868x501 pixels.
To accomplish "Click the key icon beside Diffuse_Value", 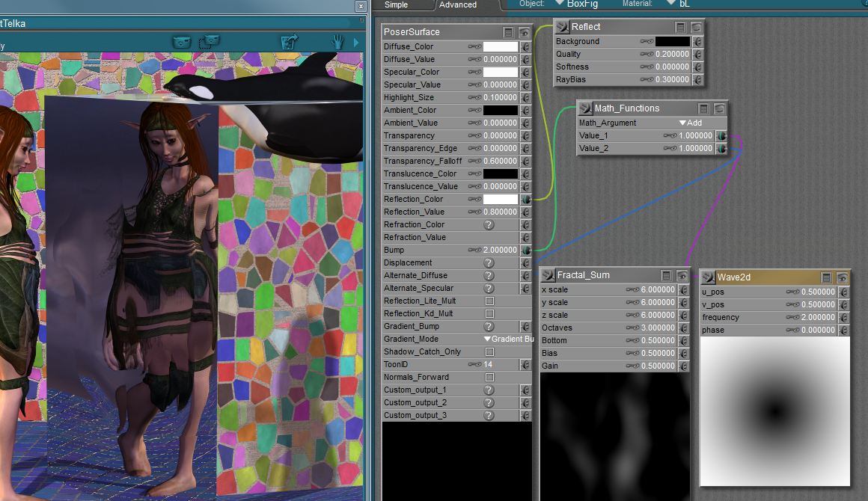I will pos(474,60).
